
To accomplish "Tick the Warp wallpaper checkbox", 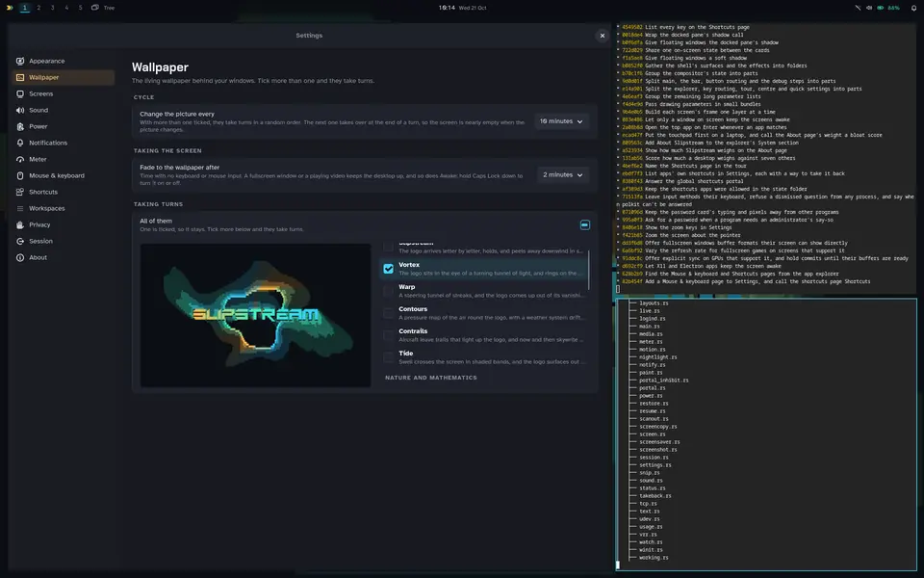I will coord(388,291).
